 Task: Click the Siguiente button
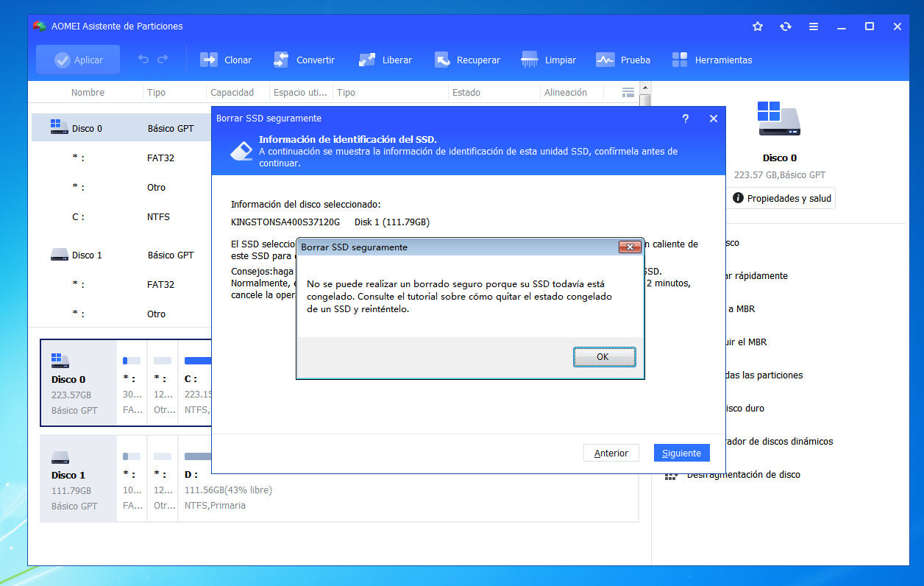point(681,453)
